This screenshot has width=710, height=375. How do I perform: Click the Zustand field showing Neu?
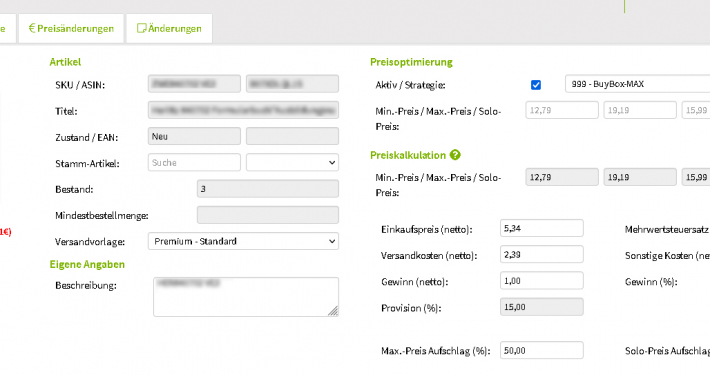(x=194, y=136)
